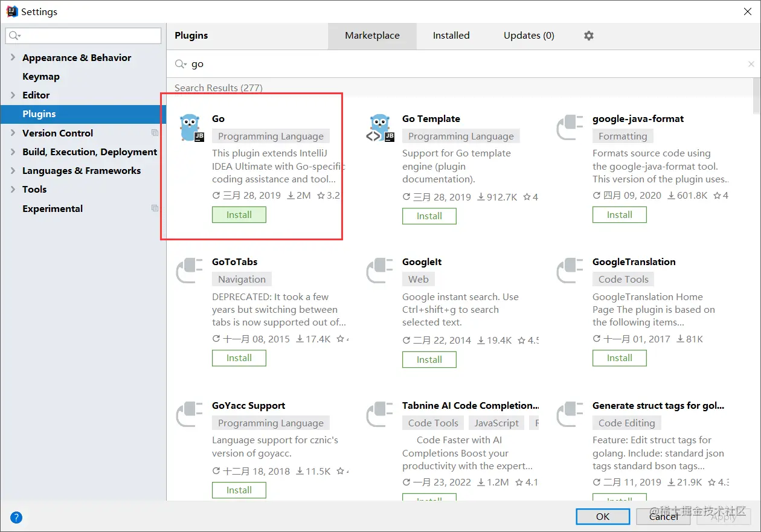The height and width of the screenshot is (532, 761).
Task: Click the 'Go Template' plugin title
Action: point(431,119)
